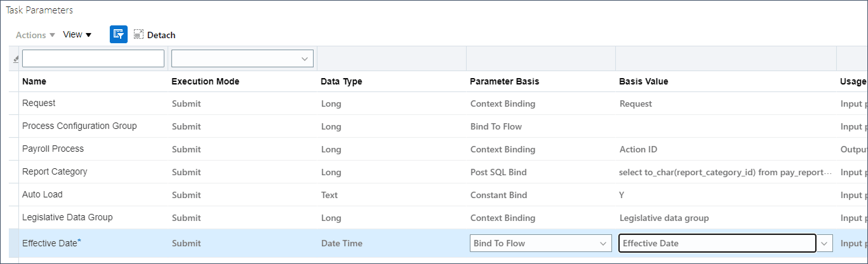Expand the Execution Mode filter dropdown

click(304, 58)
